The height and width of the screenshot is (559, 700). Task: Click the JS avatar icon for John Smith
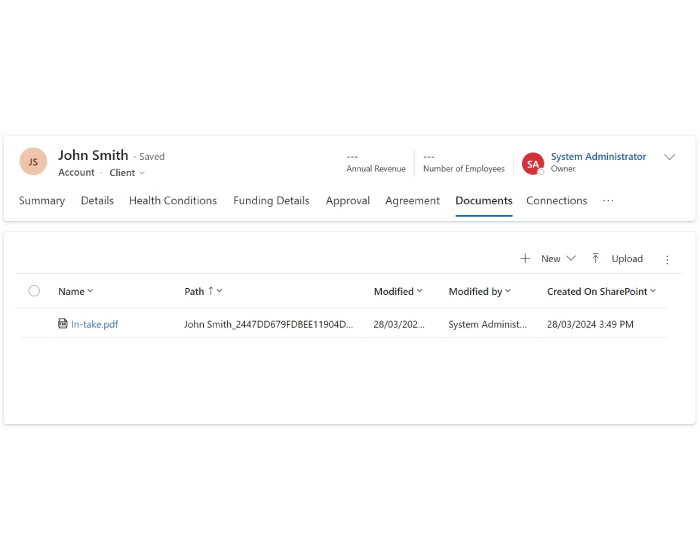pos(33,162)
